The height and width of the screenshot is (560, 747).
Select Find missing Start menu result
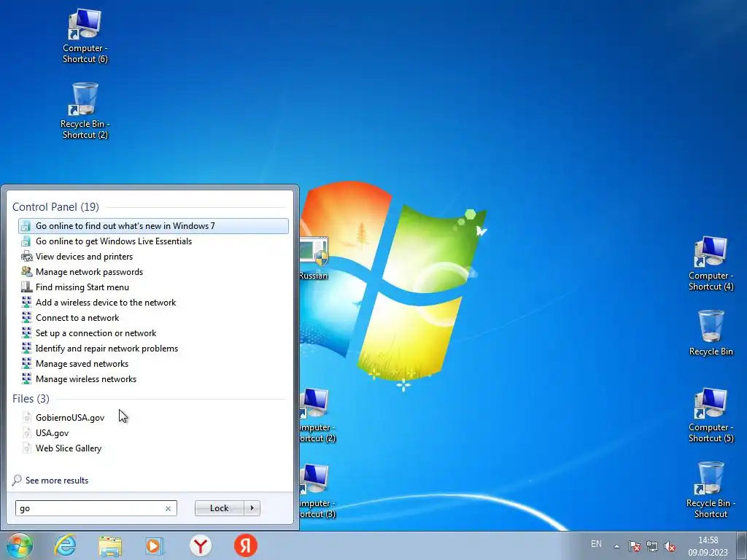153,287
